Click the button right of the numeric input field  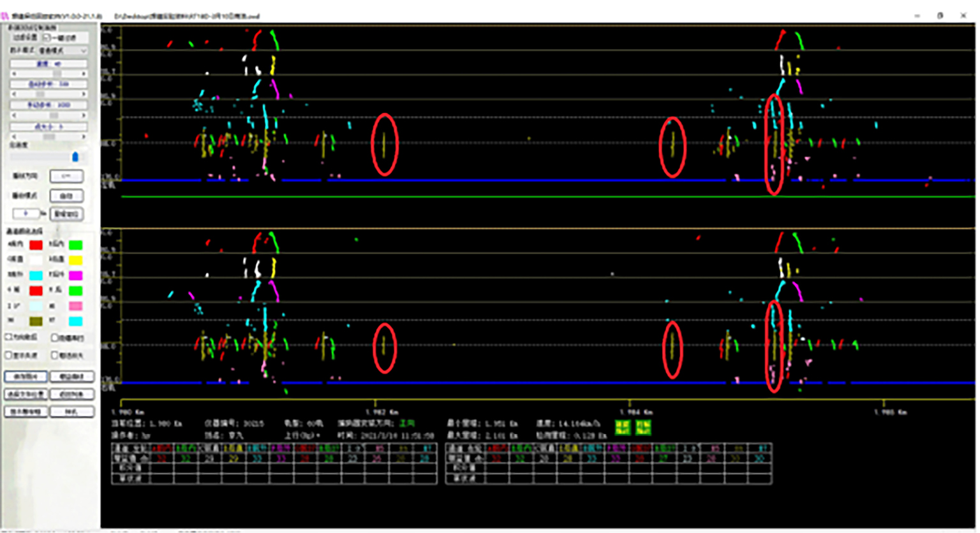pos(66,214)
